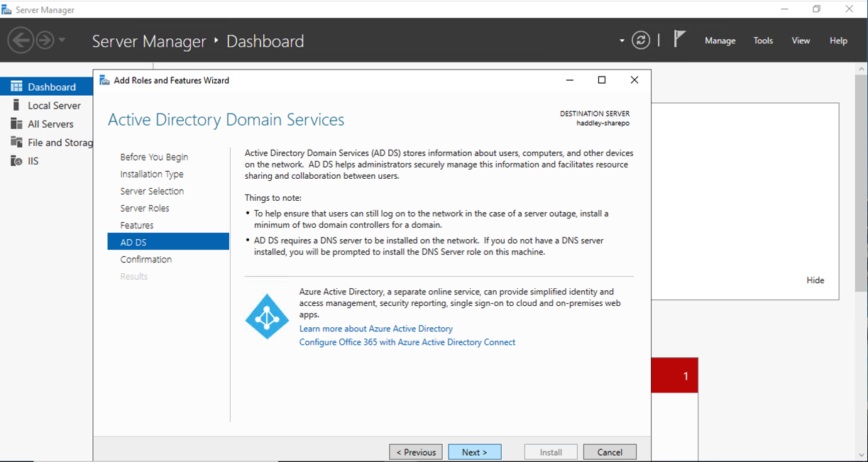
Task: Go to Features wizard step
Action: click(137, 225)
